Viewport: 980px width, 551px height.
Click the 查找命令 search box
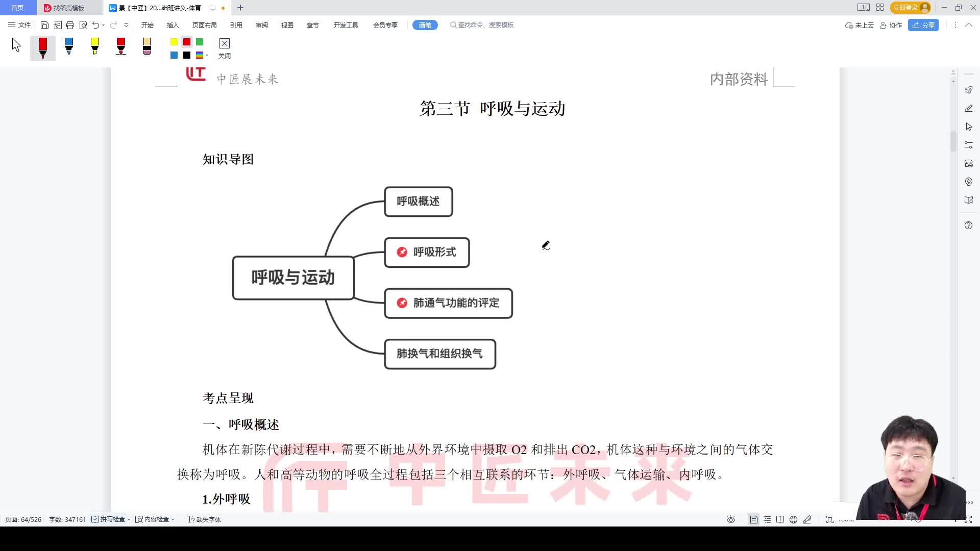tap(482, 24)
